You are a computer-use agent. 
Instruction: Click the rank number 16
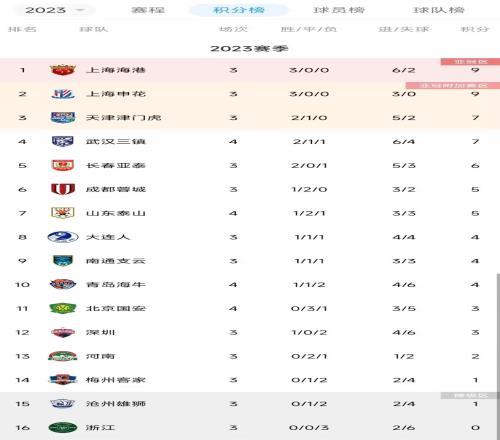[22, 428]
